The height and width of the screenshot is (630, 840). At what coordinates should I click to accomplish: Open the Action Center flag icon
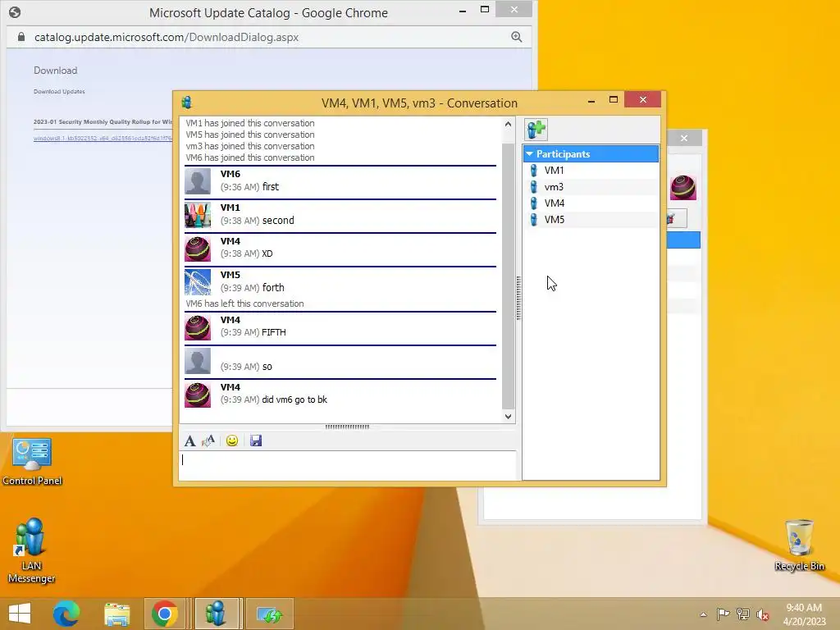[723, 614]
